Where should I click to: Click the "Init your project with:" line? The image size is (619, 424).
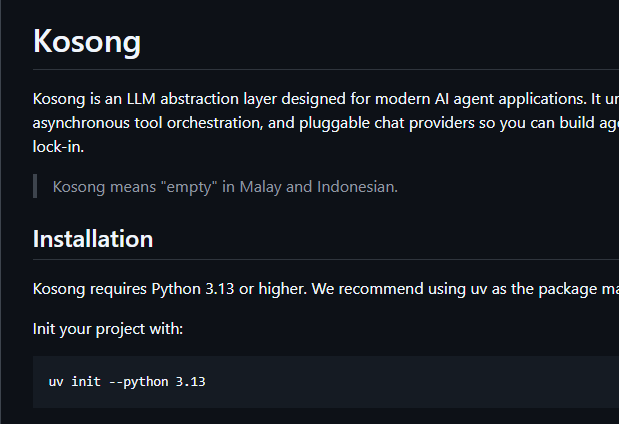tap(108, 328)
